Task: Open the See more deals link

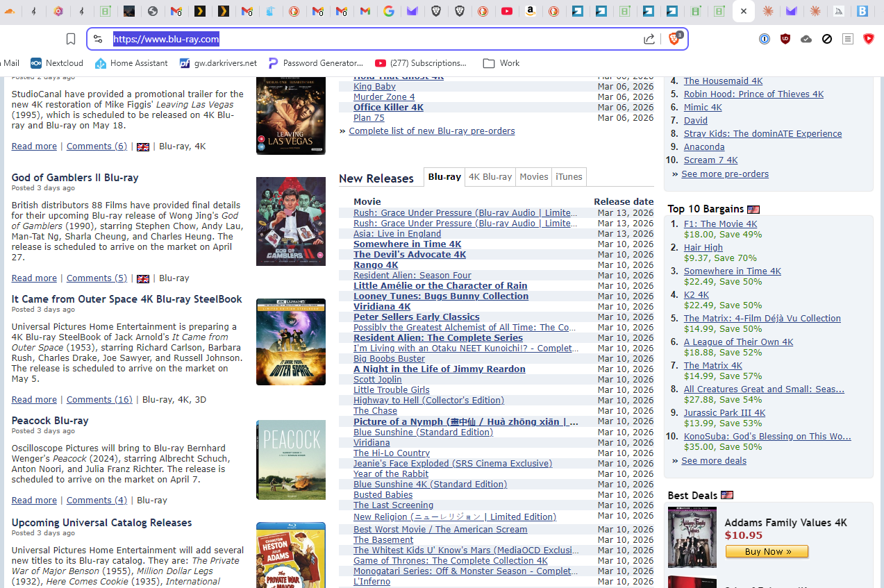Action: click(x=714, y=461)
